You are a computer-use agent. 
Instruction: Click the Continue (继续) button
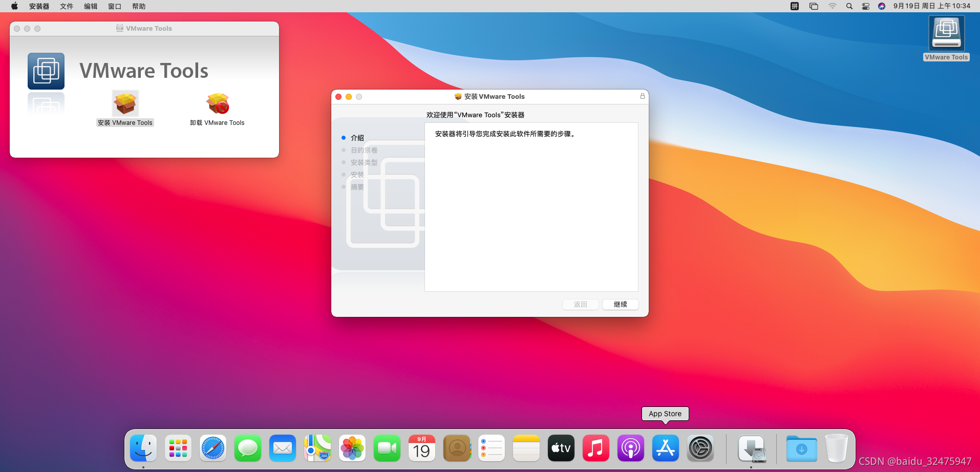pyautogui.click(x=620, y=305)
